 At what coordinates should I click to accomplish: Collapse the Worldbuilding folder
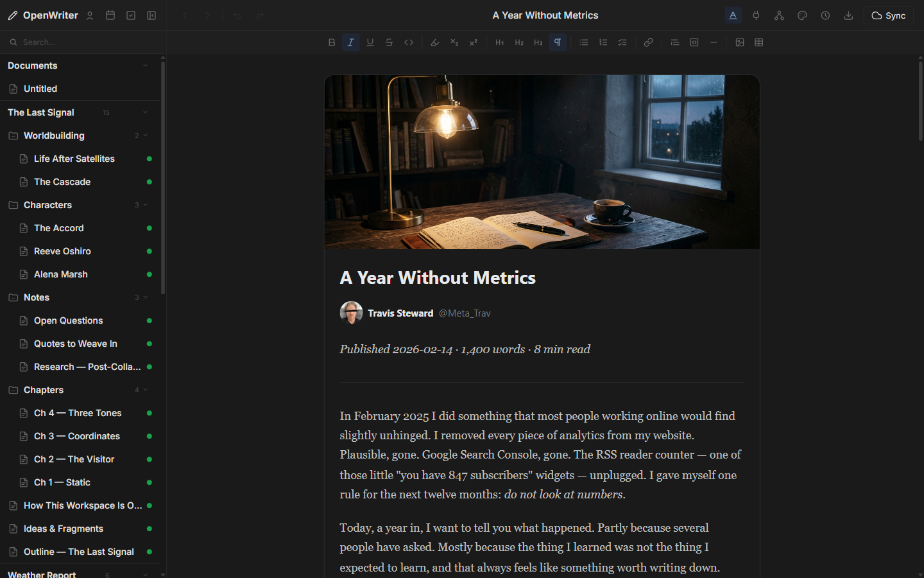(x=144, y=136)
